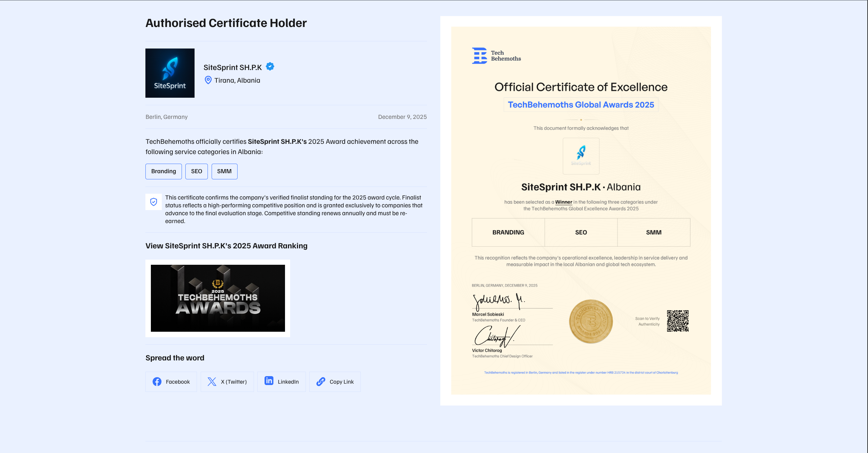The height and width of the screenshot is (453, 868).
Task: Select the Branding service category tag
Action: pyautogui.click(x=163, y=171)
